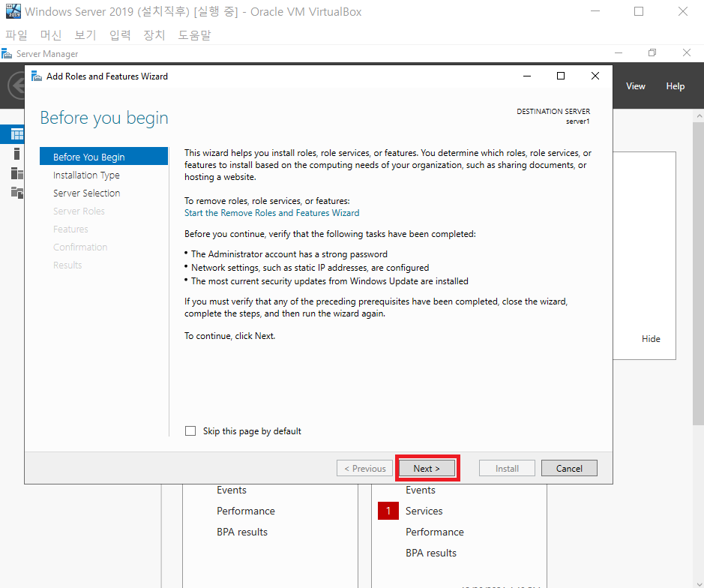Click the Install button
Viewport: 704px width, 588px height.
click(507, 468)
